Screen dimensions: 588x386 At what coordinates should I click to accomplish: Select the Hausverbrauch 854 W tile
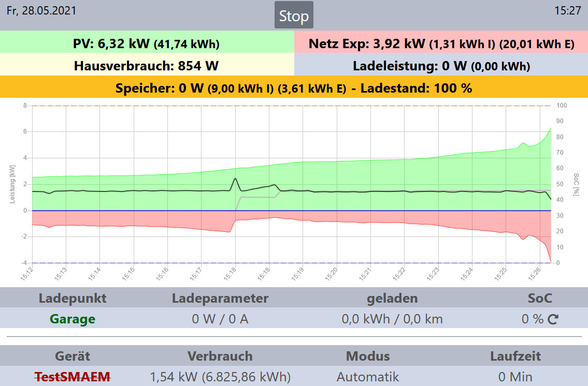[x=147, y=64]
